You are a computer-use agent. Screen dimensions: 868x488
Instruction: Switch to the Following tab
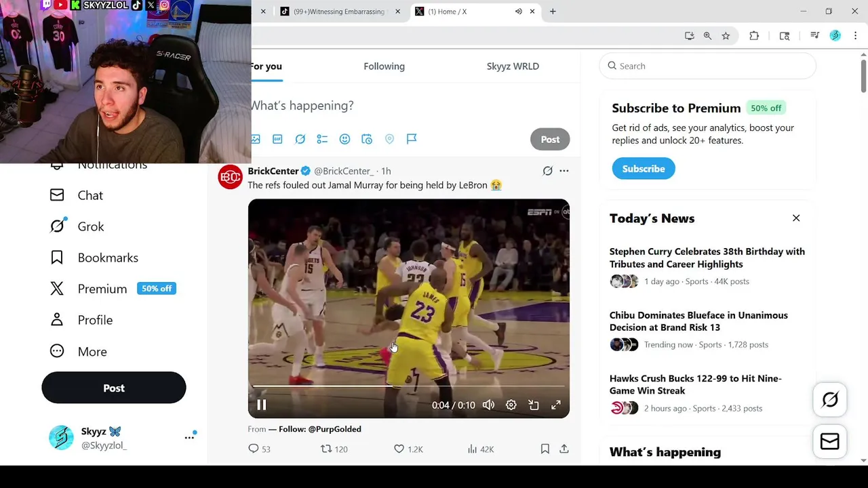[x=384, y=66]
